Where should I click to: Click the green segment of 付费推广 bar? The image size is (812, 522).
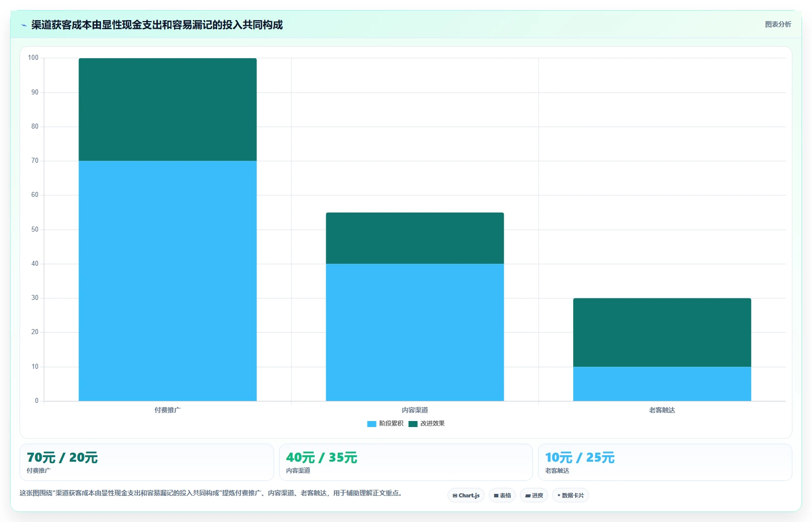[x=167, y=110]
